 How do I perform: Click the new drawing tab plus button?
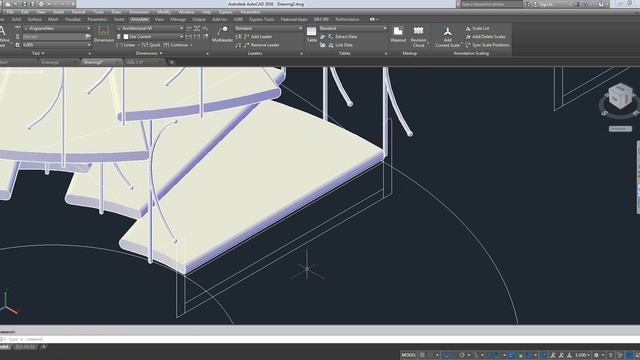[171, 62]
